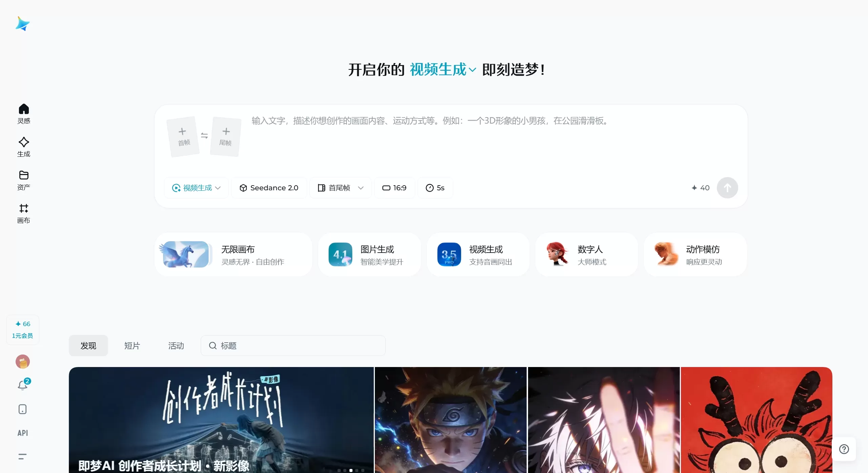The width and height of the screenshot is (868, 473).
Task: Expand the 首尾帧 reference dropdown
Action: 341,188
